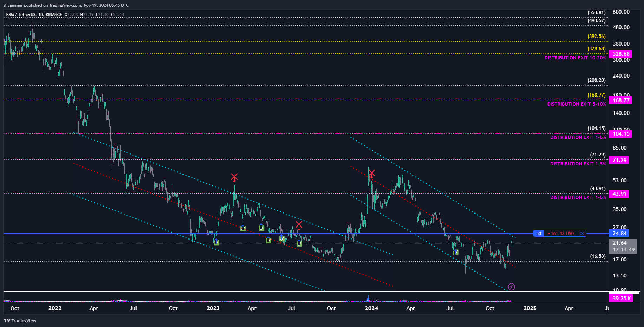Click DISTRIBUTION EXIT 1-5% label for the 104.15 level
644x327 pixels.
click(x=578, y=138)
